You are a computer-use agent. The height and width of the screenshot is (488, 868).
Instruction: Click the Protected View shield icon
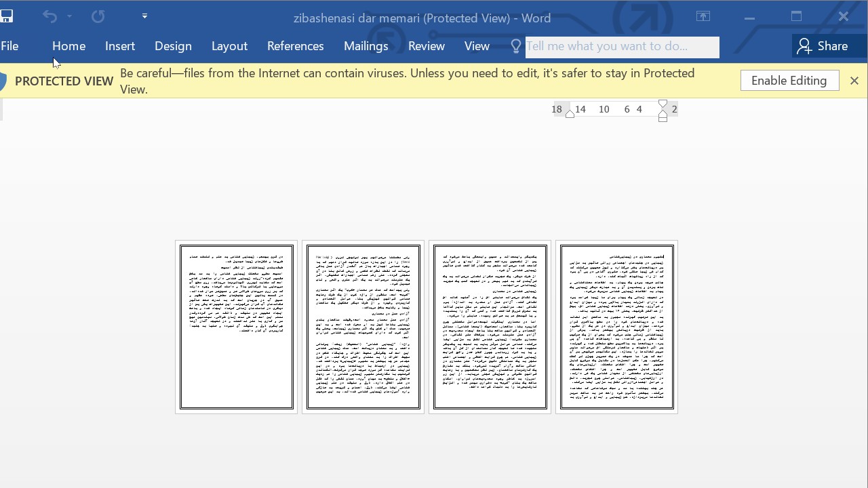point(3,81)
